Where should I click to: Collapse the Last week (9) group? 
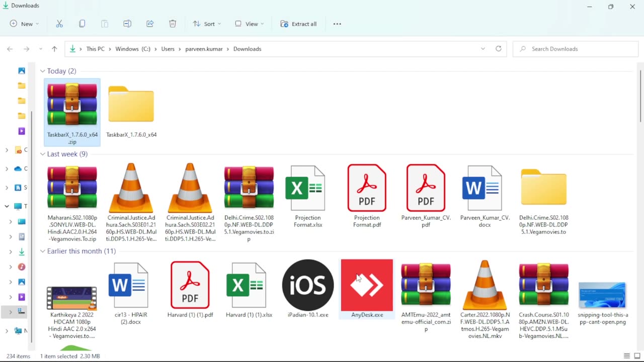point(43,154)
